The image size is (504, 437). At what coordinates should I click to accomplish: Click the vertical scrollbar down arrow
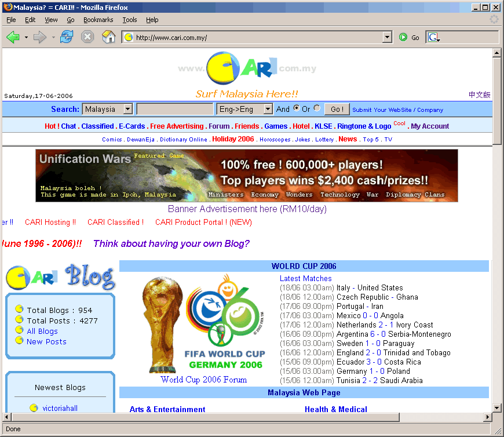[496, 407]
